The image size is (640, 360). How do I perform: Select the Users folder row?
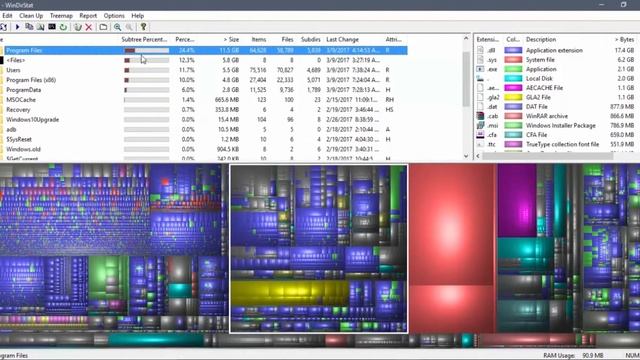pyautogui.click(x=204, y=70)
